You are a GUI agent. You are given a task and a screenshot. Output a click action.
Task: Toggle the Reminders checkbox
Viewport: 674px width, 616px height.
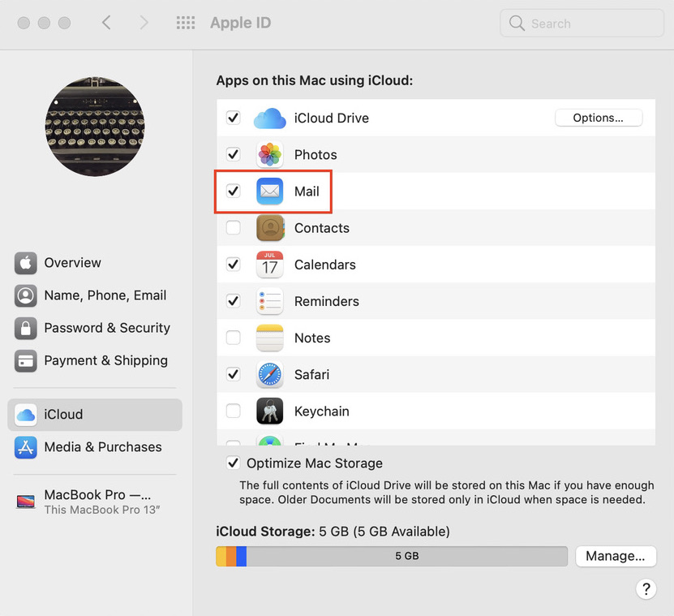233,300
